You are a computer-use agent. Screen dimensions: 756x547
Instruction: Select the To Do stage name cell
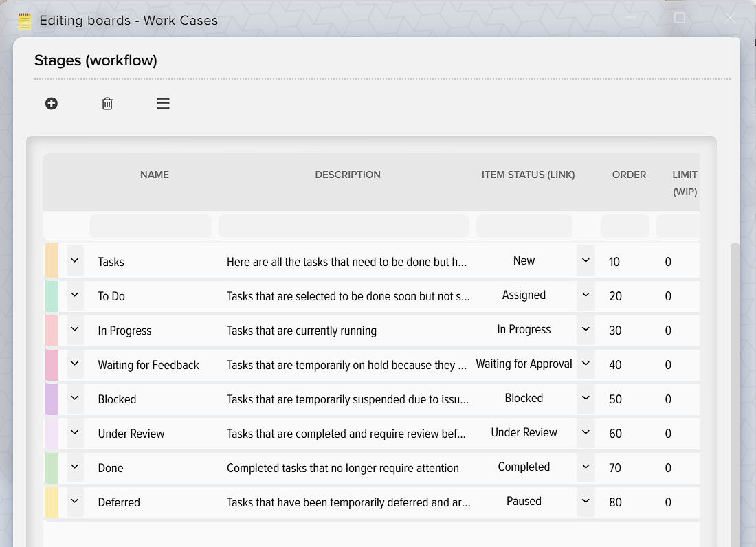pyautogui.click(x=111, y=296)
